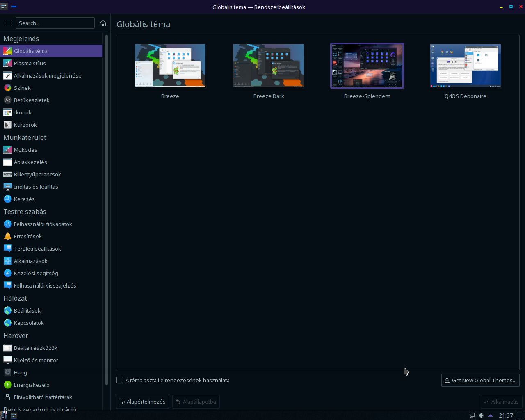Click the Indítás és leállítás icon
The width and height of the screenshot is (525, 420).
pos(7,187)
